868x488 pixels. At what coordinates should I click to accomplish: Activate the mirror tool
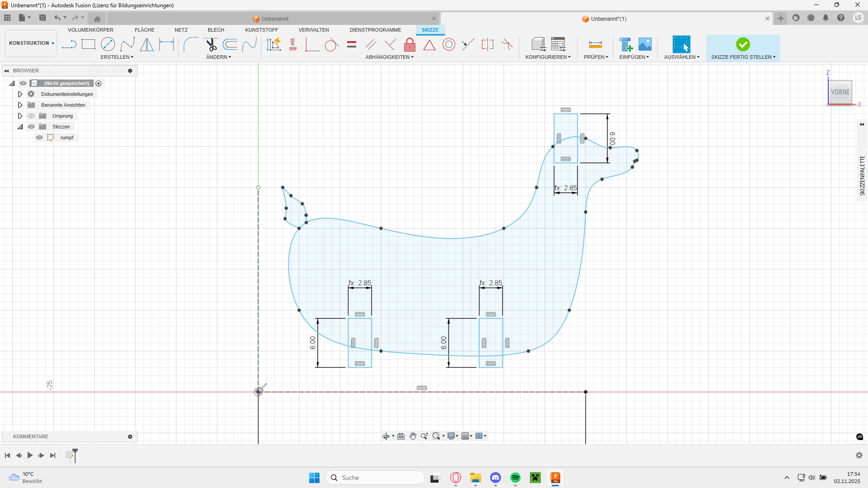click(x=147, y=44)
